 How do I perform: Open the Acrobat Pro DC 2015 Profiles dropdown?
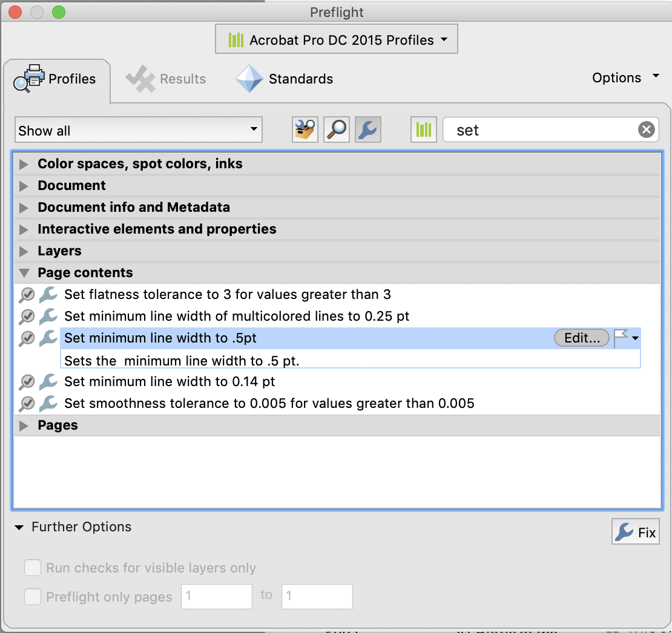coord(337,39)
